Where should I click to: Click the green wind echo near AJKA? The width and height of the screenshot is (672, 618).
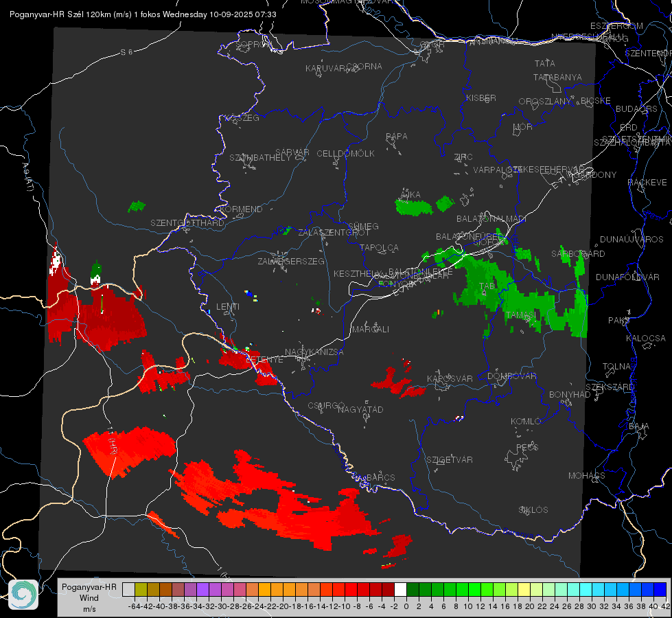pos(413,207)
